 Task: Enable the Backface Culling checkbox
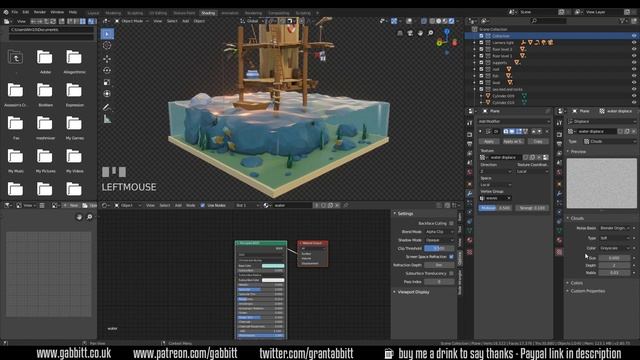click(451, 223)
